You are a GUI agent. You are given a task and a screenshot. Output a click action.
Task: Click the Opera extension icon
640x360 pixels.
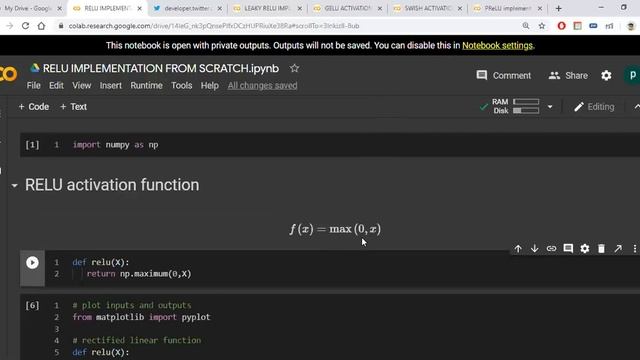[561, 26]
